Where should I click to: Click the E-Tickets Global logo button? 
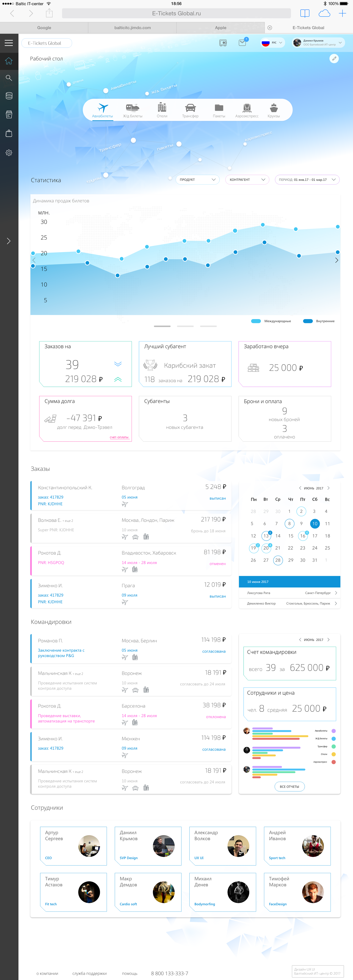coord(47,43)
